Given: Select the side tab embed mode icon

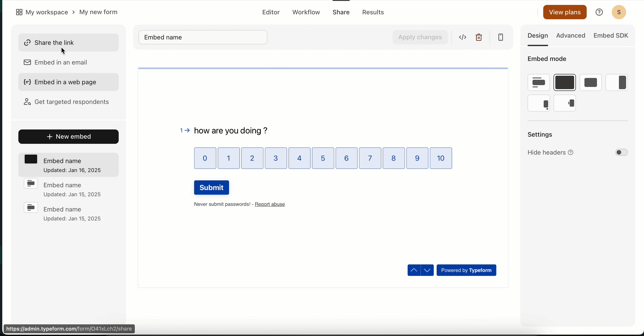Looking at the screenshot, I should click(x=565, y=103).
